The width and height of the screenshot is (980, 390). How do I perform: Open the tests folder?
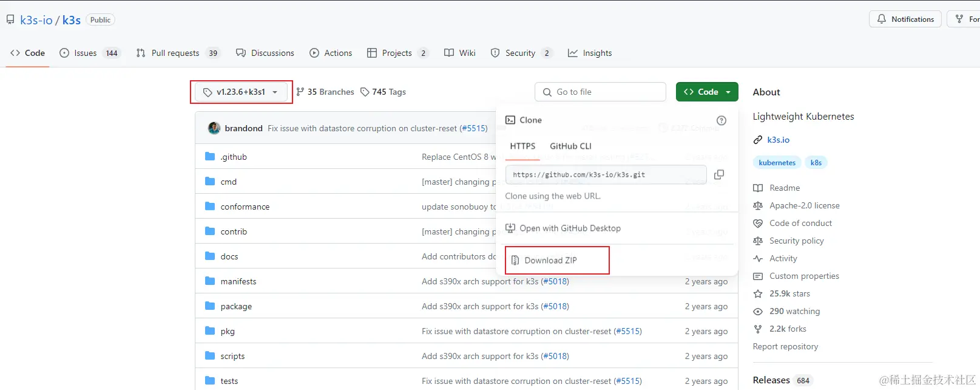[229, 381]
